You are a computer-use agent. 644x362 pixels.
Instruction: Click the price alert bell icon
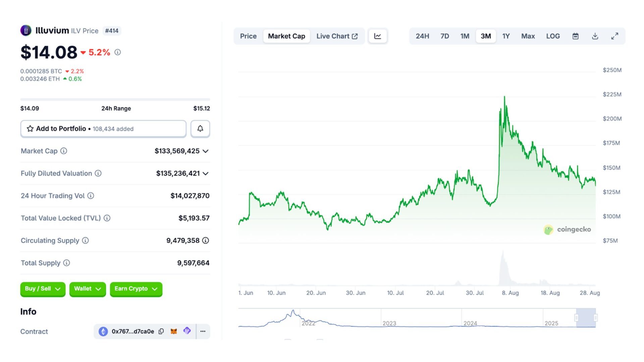pyautogui.click(x=200, y=129)
